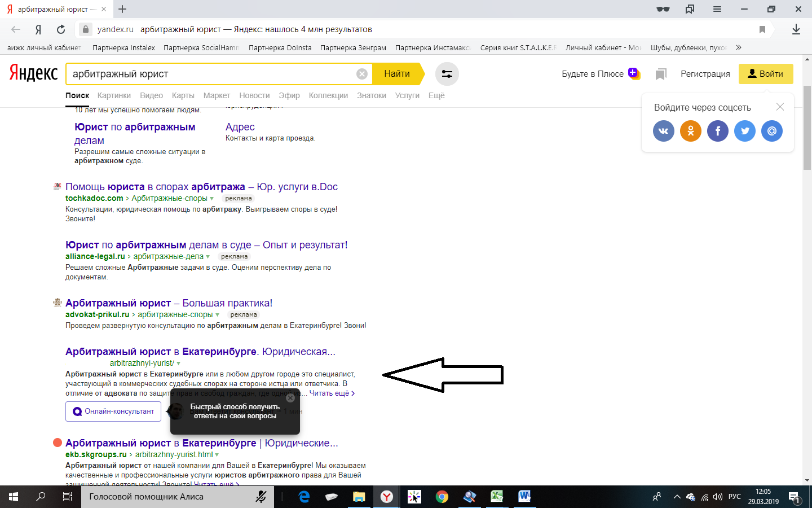Open File Explorer from the taskbar
This screenshot has height=508, width=812.
click(x=359, y=497)
